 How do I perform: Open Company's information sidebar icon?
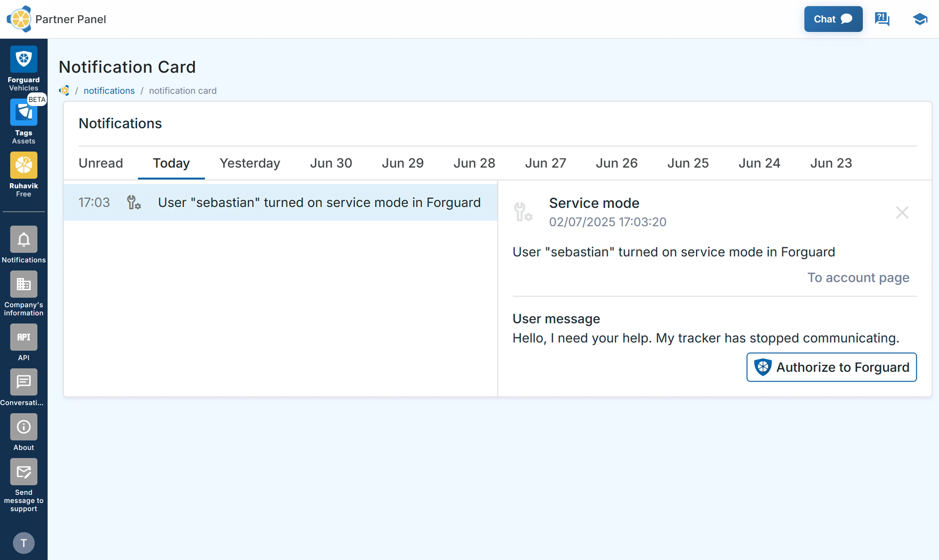tap(23, 284)
